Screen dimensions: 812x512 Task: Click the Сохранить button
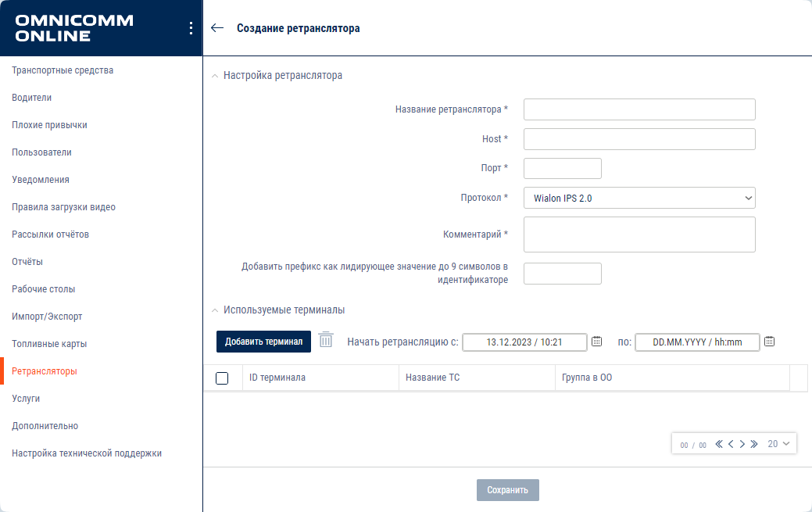pyautogui.click(x=507, y=490)
